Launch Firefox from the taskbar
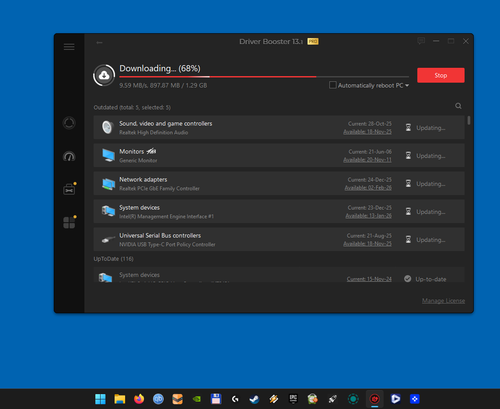 pos(139,399)
